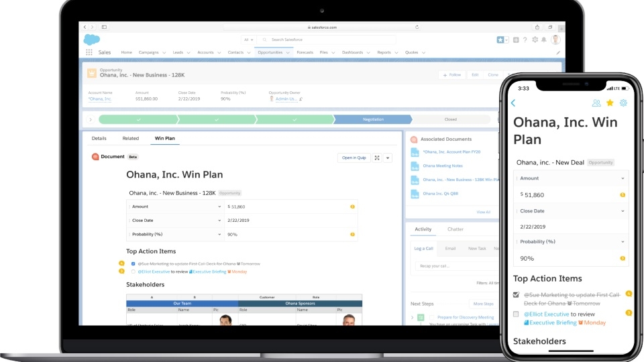Open the Accounts nav dropdown arrow
The image size is (644, 362).
click(x=219, y=52)
